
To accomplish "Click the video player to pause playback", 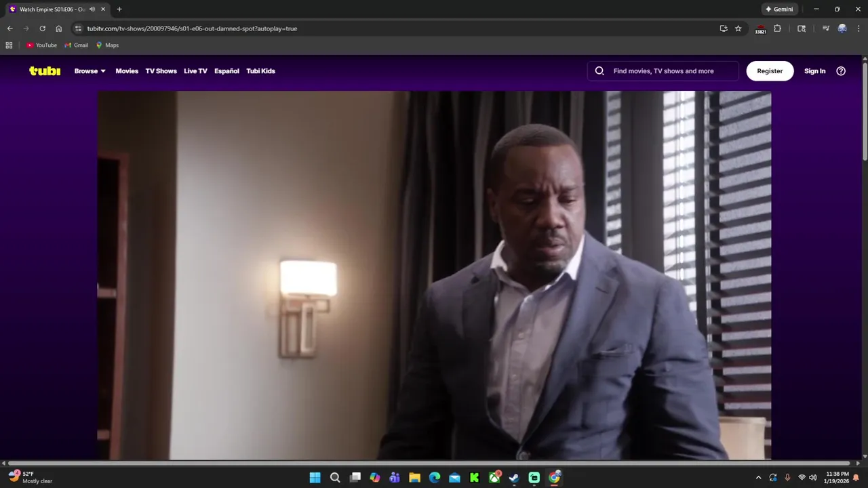I will point(434,275).
